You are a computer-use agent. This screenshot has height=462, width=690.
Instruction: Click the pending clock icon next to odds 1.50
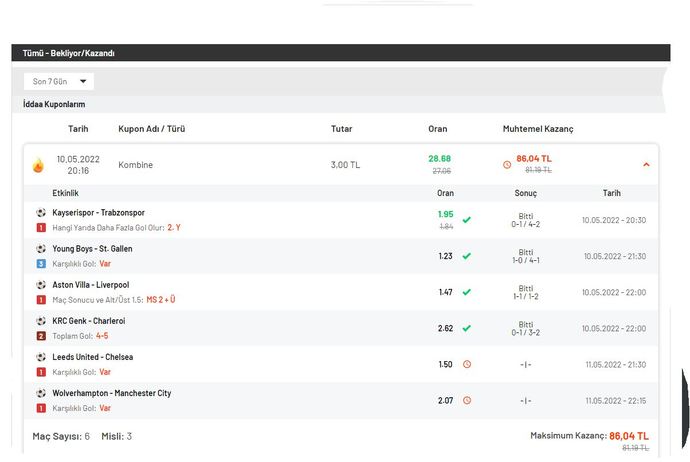(467, 364)
